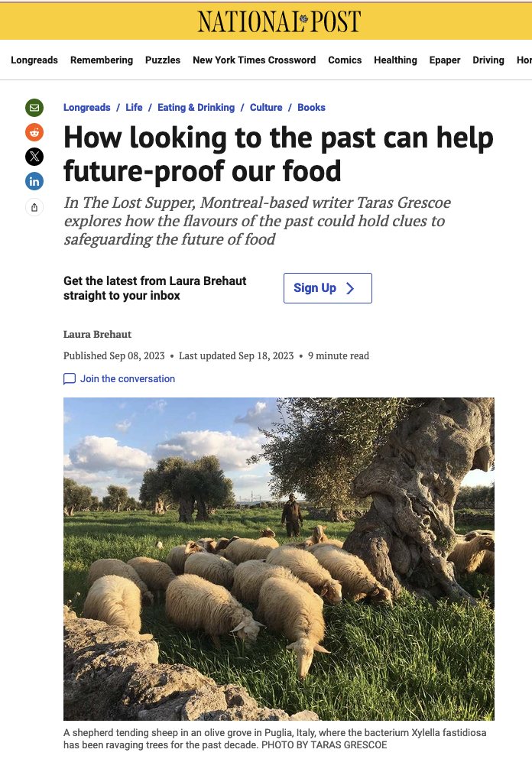Viewport: 532px width, 772px height.
Task: Click the Sign Up button
Action: (328, 288)
